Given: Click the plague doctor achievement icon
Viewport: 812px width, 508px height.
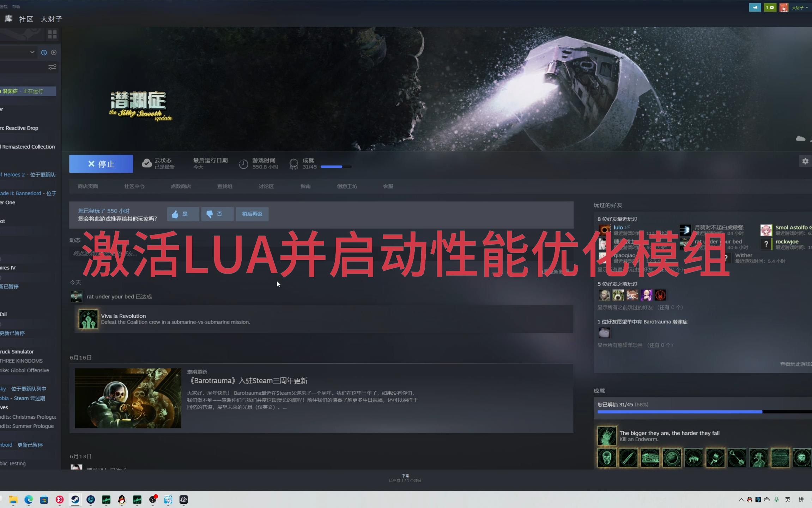Looking at the screenshot, I should [759, 458].
